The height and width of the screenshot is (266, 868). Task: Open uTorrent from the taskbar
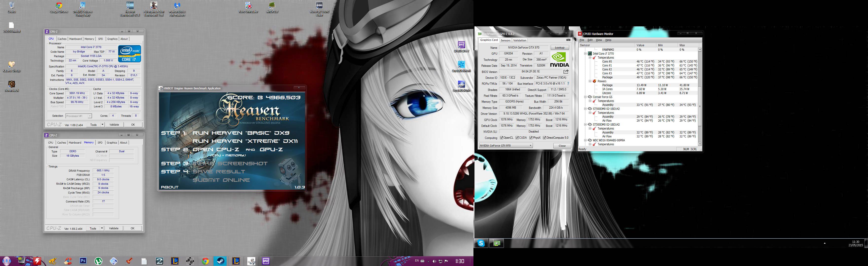tap(98, 261)
